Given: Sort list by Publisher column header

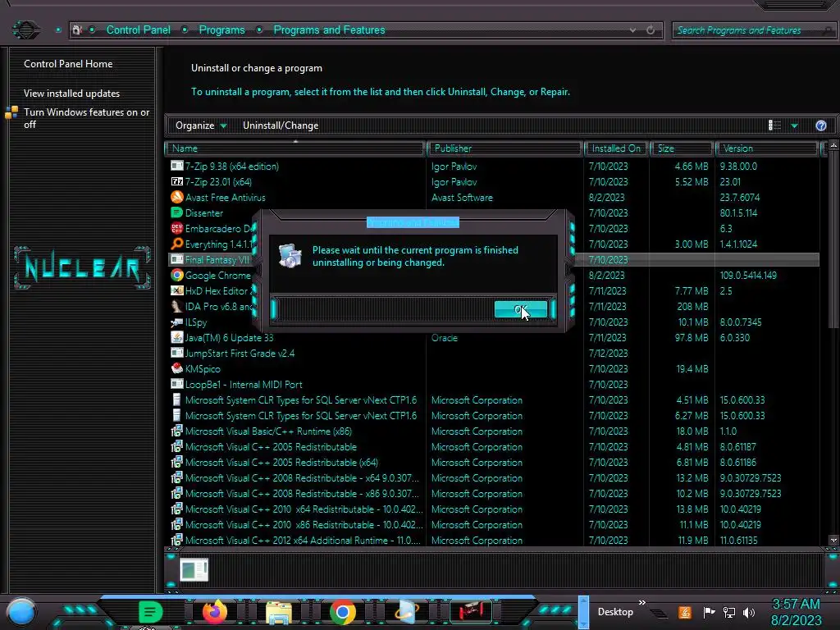Looking at the screenshot, I should [504, 148].
